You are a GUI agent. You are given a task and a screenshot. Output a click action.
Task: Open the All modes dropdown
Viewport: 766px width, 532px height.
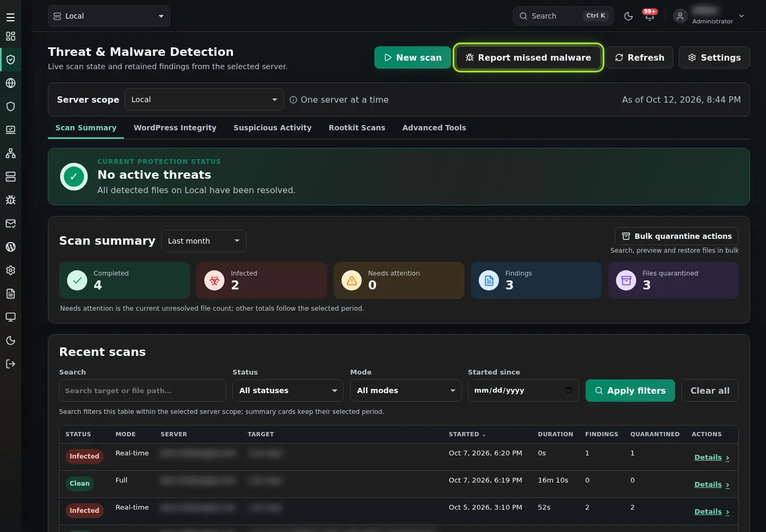[406, 390]
